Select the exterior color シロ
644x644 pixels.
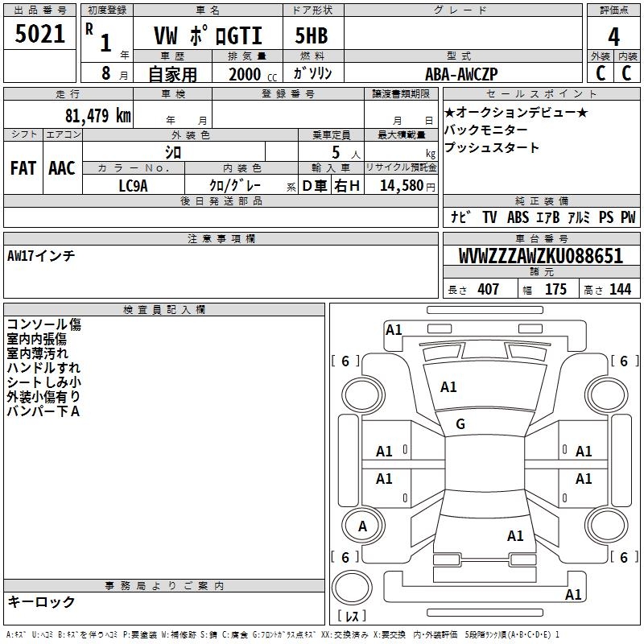pyautogui.click(x=173, y=152)
